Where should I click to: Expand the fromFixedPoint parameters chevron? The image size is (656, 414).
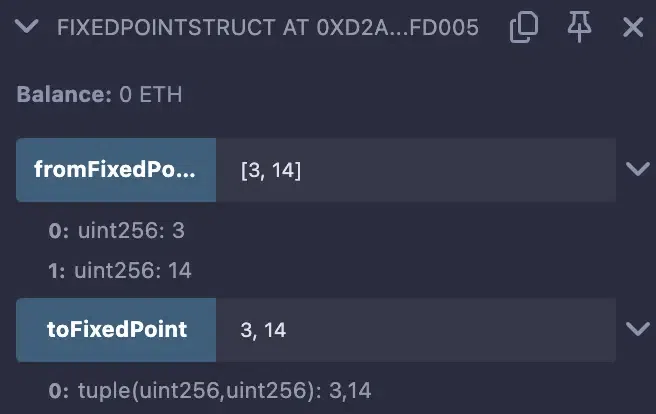pos(637,169)
